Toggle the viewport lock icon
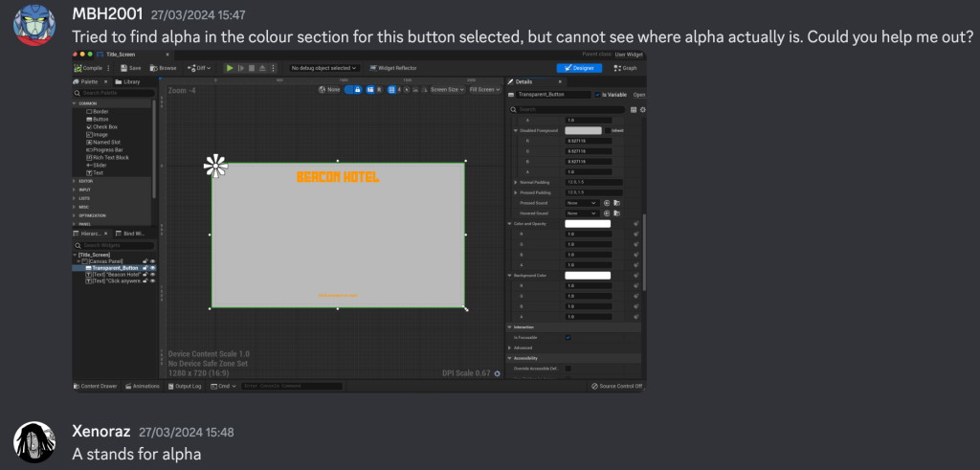The image size is (980, 470). pos(359,89)
